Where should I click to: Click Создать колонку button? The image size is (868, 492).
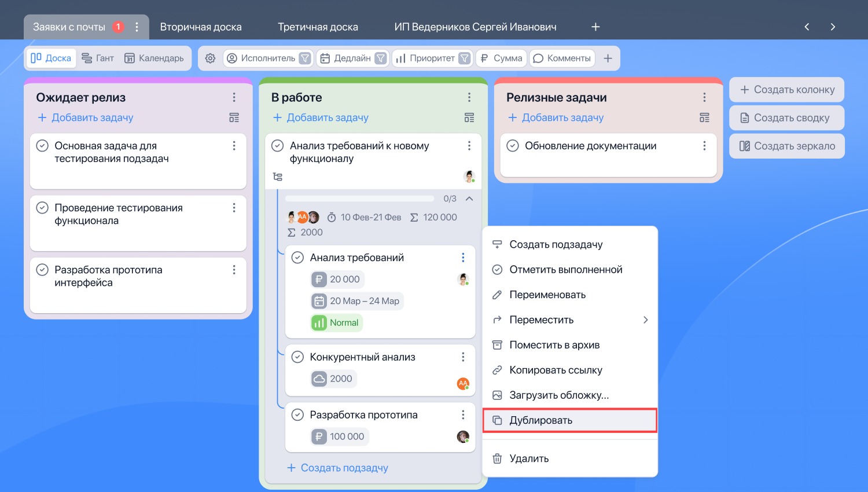787,90
